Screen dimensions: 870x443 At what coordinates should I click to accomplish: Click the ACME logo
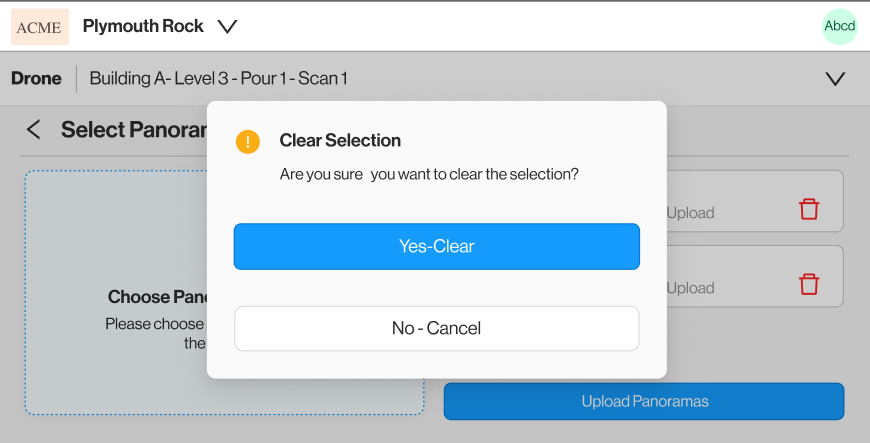[x=40, y=27]
